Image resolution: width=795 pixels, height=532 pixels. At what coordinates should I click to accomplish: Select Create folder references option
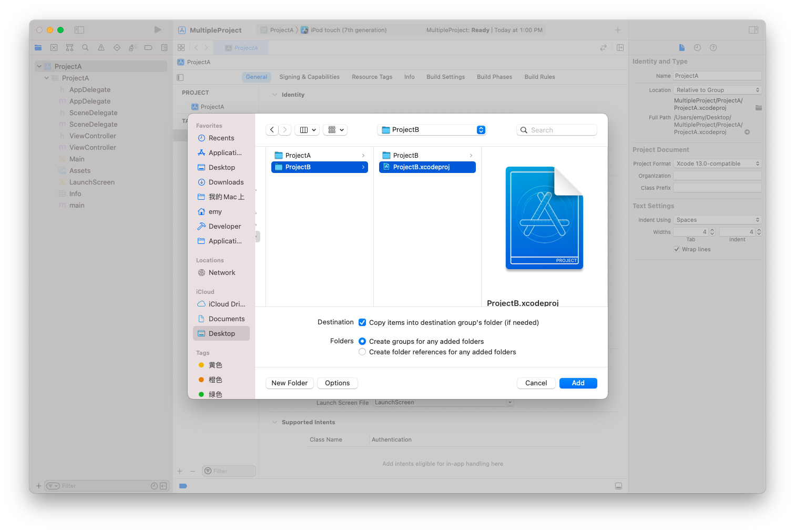pyautogui.click(x=362, y=352)
